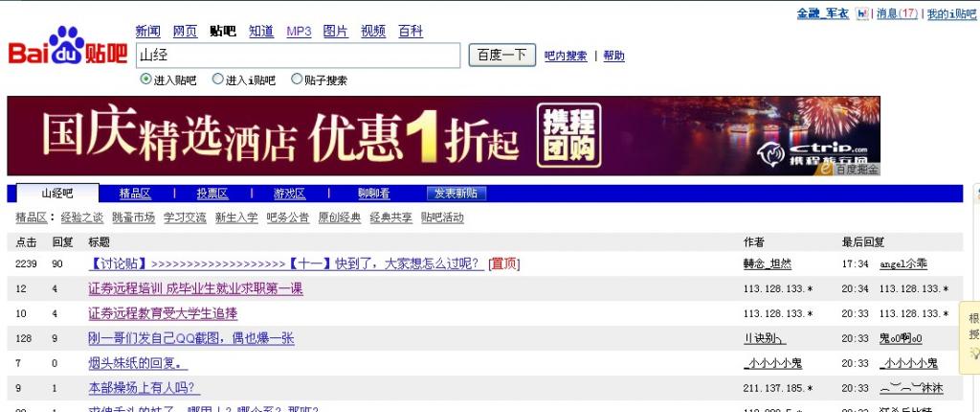Open the MP3 link in top navigation
Screen dimensions: 980x412
(x=299, y=32)
